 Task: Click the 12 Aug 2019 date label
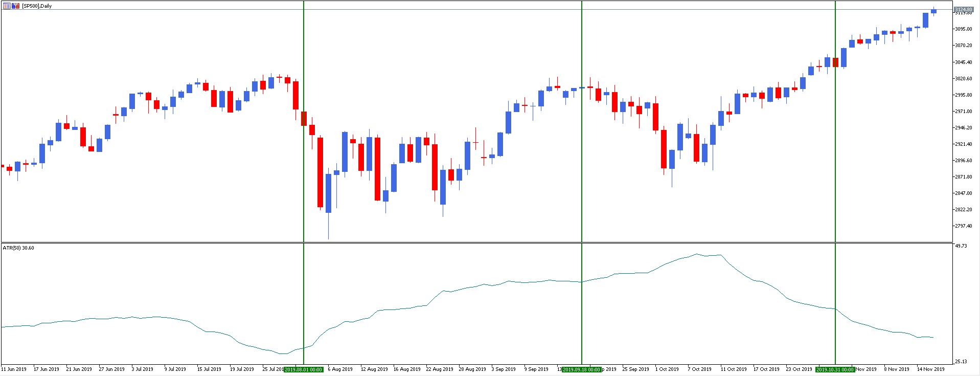tap(374, 369)
